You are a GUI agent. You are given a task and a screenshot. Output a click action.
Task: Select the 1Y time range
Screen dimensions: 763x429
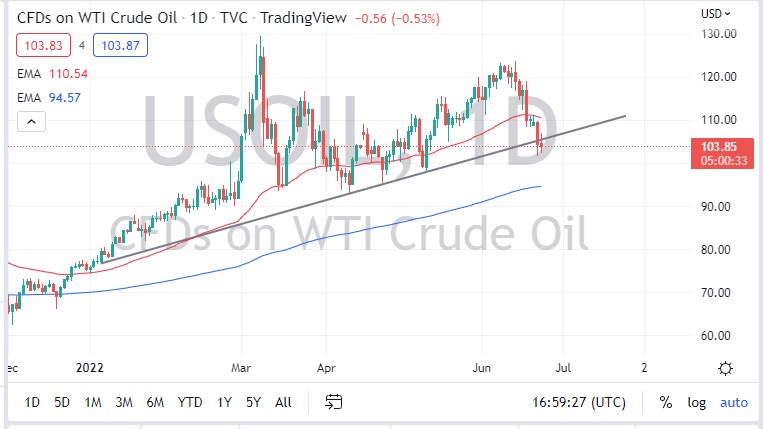click(225, 402)
